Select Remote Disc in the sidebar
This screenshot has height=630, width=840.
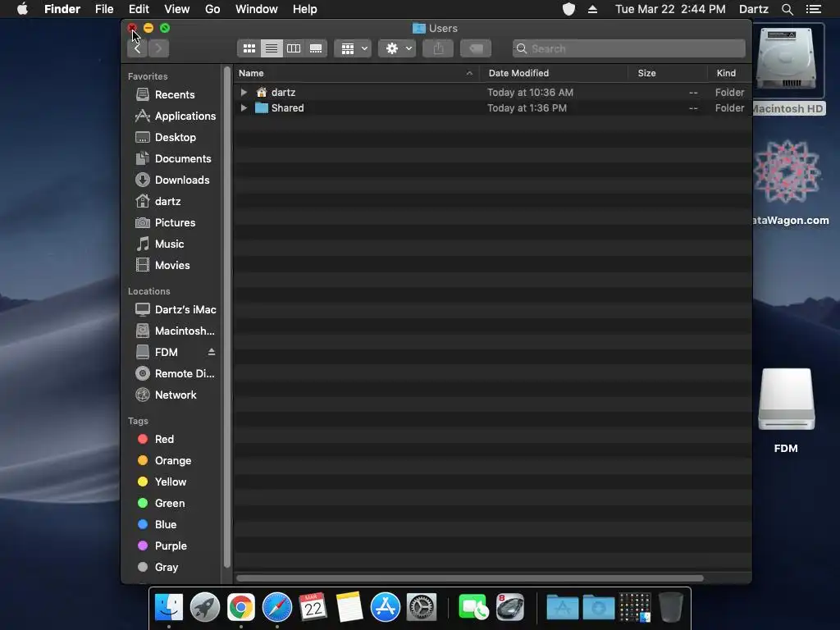(x=176, y=374)
